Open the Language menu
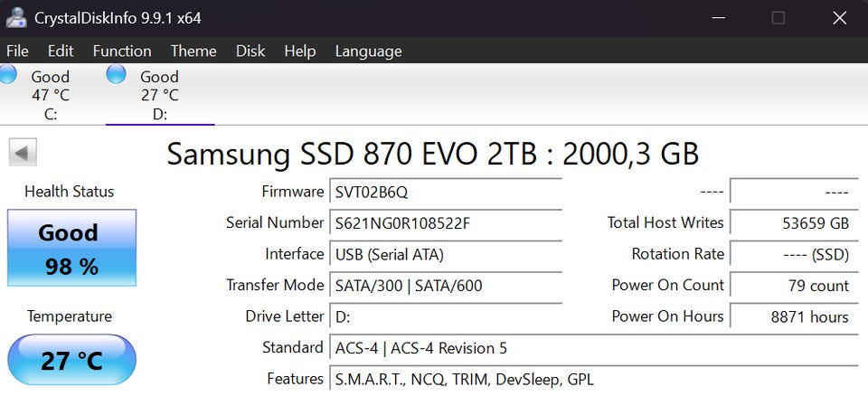The image size is (868, 396). tap(368, 52)
